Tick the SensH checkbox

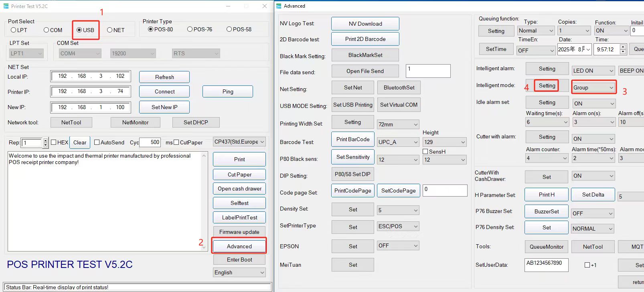[x=425, y=152]
